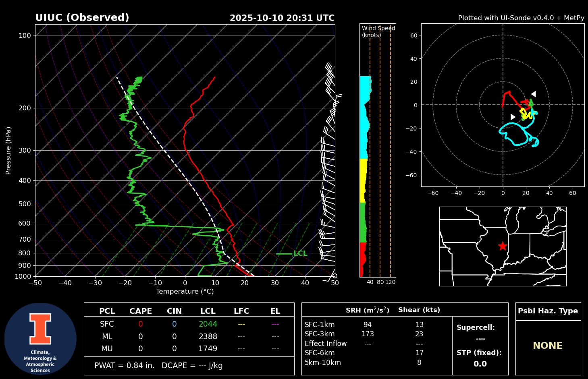
Task: Click the PWAT = 0.84 in. readout
Action: point(125,366)
